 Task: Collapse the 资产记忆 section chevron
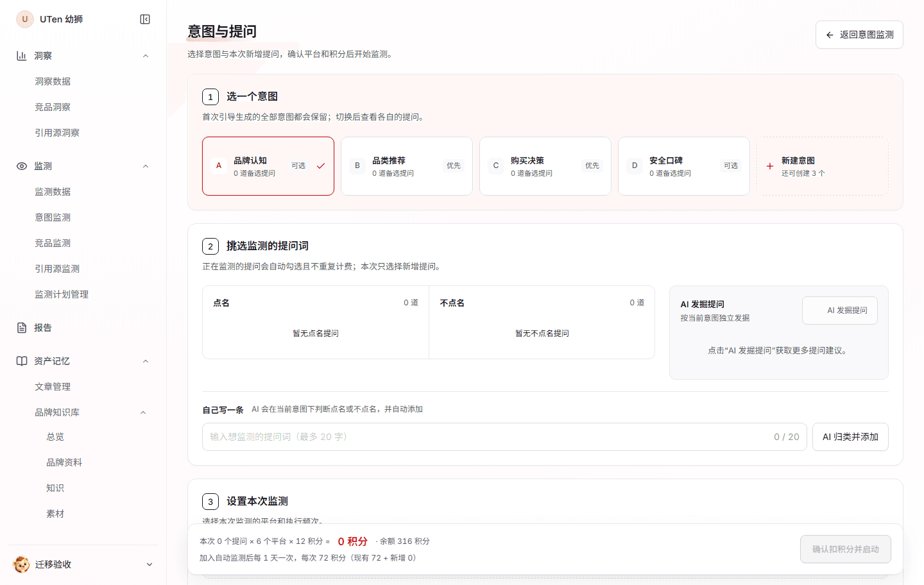point(146,361)
